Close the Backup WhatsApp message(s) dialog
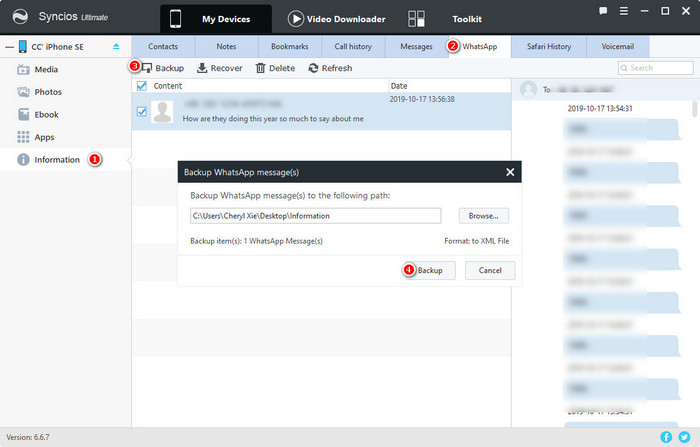Viewport: 700px width, 447px height. pyautogui.click(x=510, y=172)
